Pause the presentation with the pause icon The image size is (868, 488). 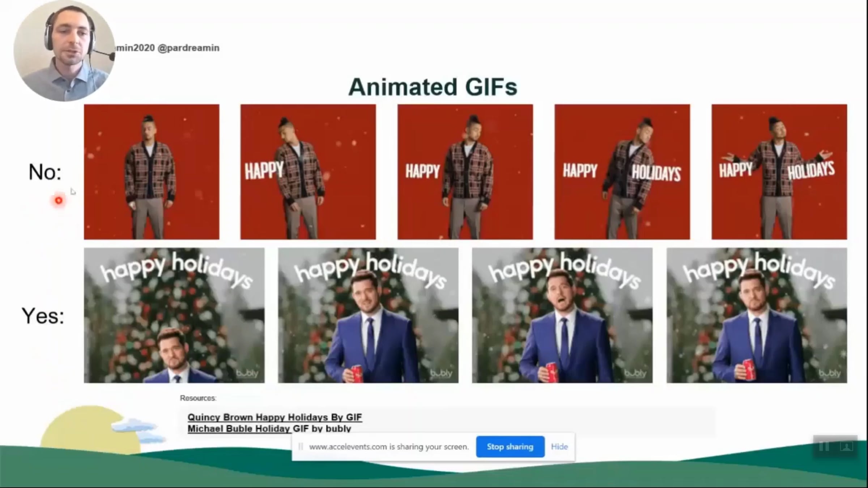pyautogui.click(x=824, y=446)
